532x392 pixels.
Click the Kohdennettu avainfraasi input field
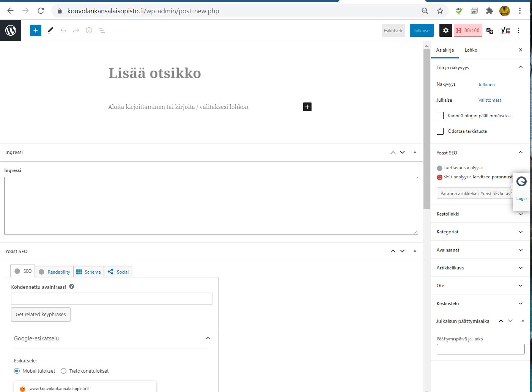[112, 299]
